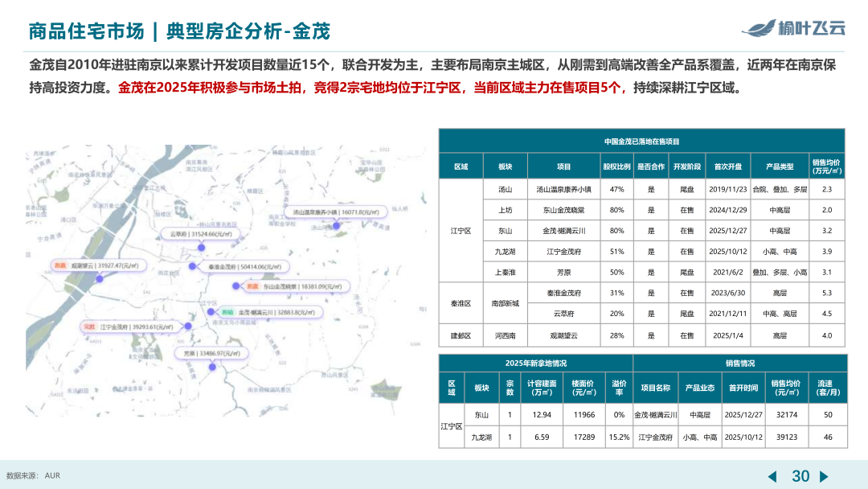Click the 溢价率 column header
This screenshot has width=868, height=489.
619,388
